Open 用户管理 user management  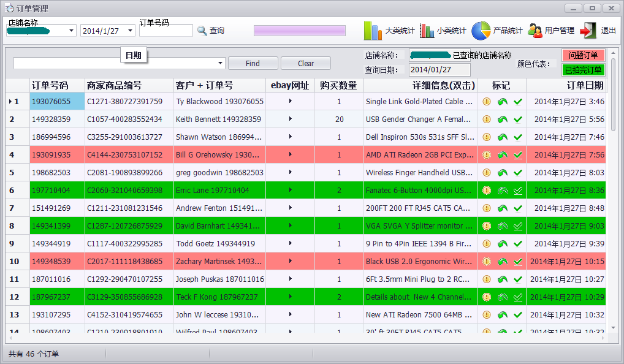click(535, 31)
